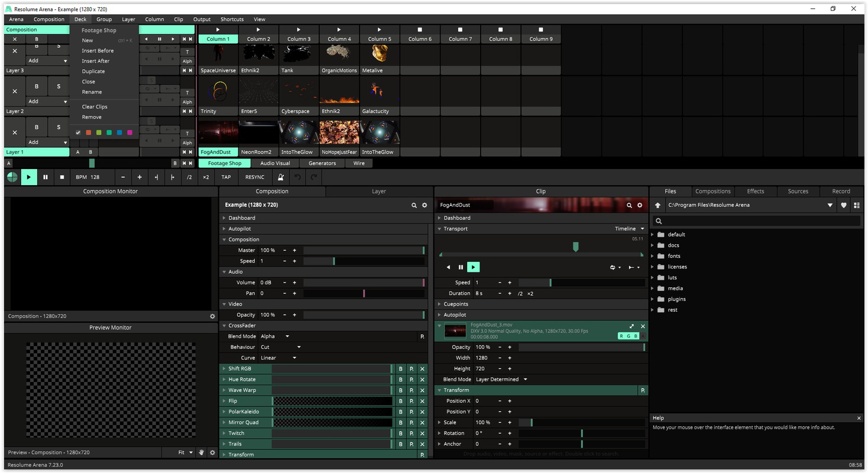Screen dimensions: 868x473
Task: Halve the BPM with /2 button
Action: (x=189, y=177)
